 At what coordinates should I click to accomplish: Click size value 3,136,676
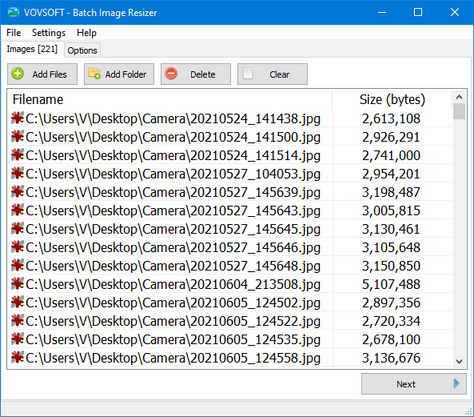391,358
